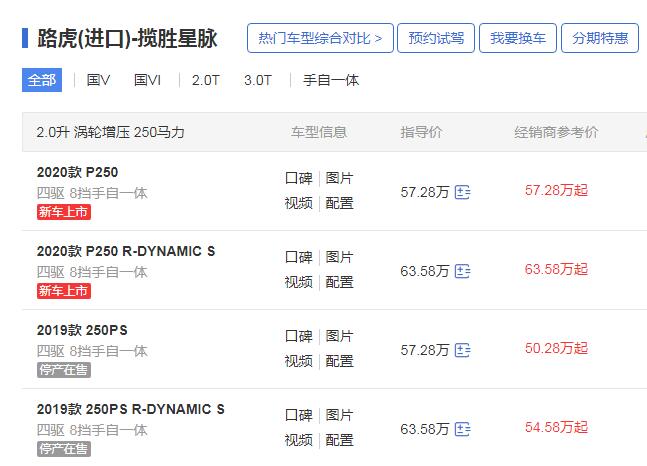The image size is (647, 466).
Task: Open the 2020款 P250 model title
Action: (x=78, y=172)
